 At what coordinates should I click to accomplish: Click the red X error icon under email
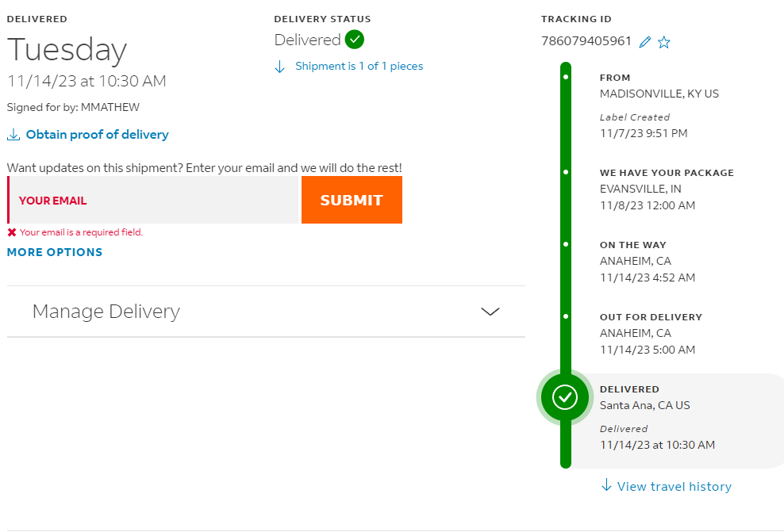[x=12, y=232]
